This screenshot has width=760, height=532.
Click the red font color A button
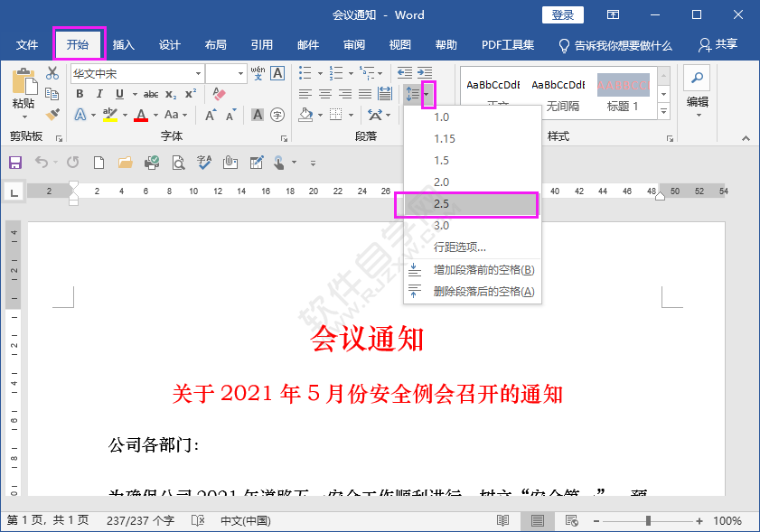tap(141, 116)
